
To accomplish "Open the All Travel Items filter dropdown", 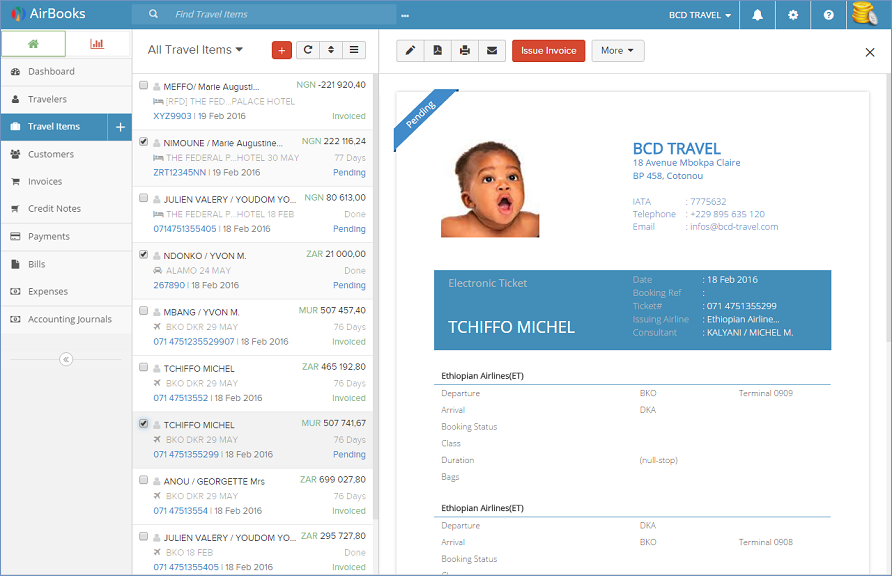I will coord(195,50).
